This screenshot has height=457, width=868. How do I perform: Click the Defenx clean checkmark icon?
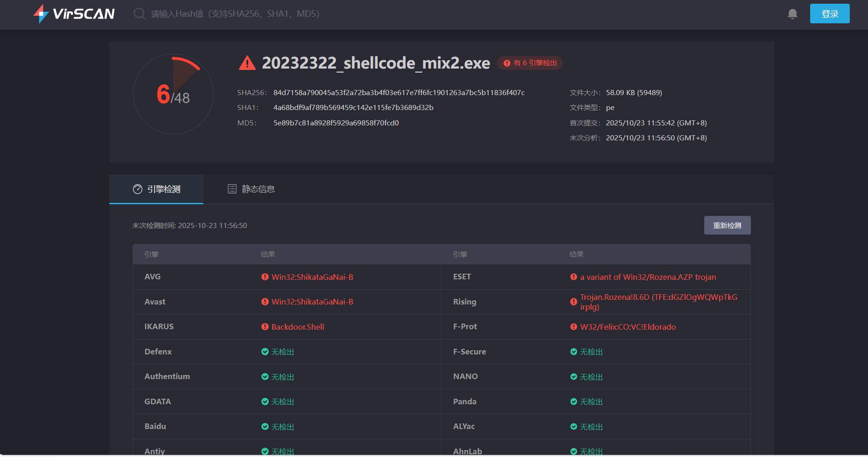(x=265, y=352)
